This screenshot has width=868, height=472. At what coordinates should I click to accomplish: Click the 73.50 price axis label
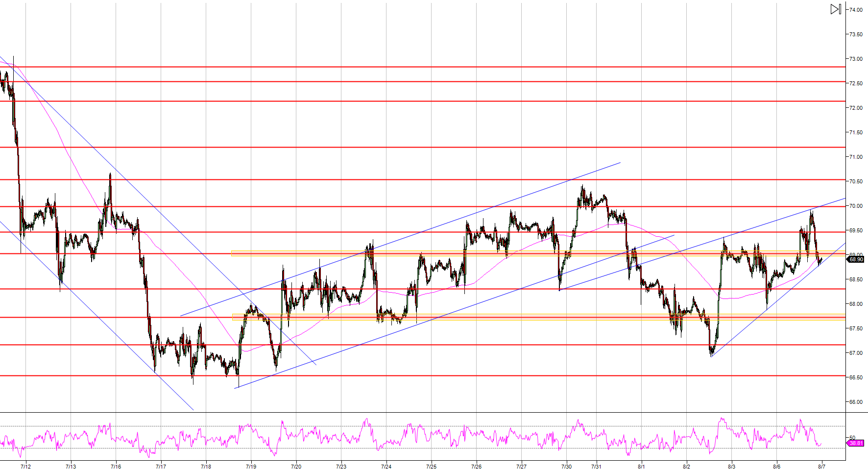pos(856,34)
